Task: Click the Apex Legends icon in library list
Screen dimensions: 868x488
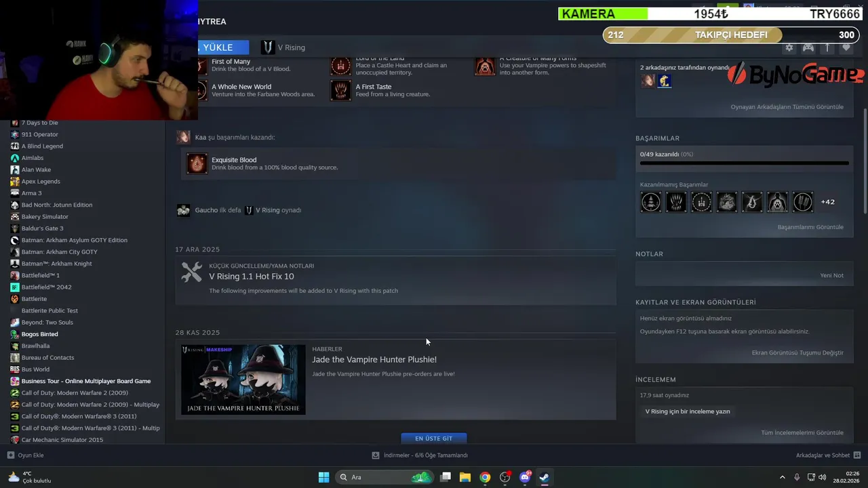Action: coord(15,182)
